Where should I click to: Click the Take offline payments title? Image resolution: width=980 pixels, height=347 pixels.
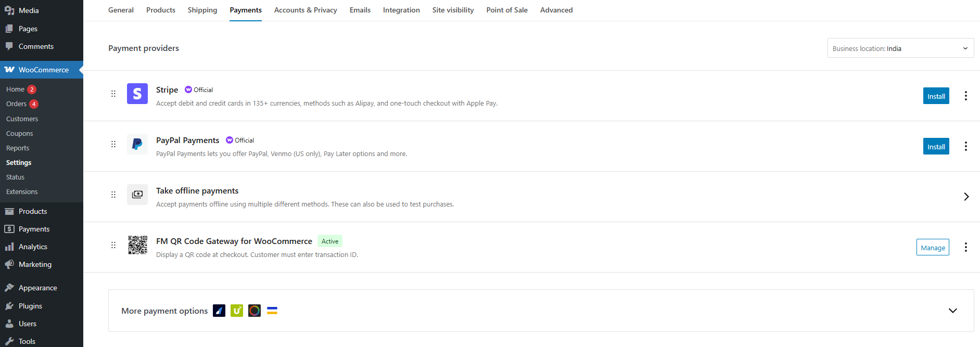pyautogui.click(x=197, y=190)
